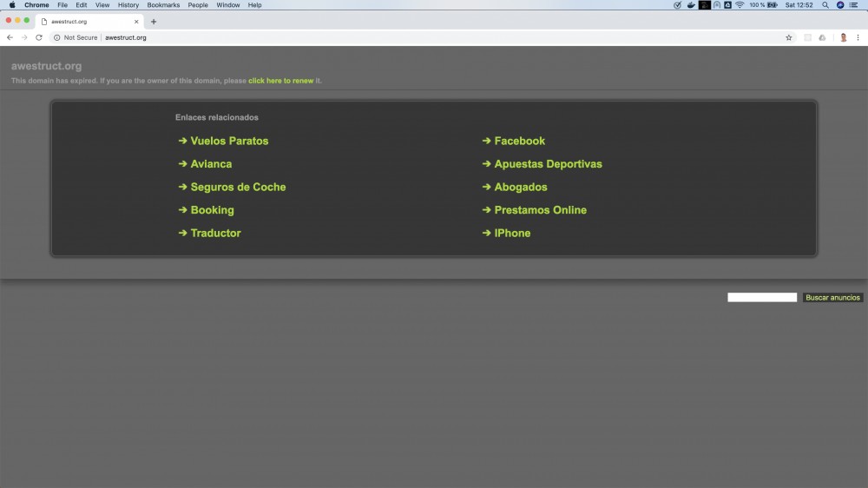Click the browser forward arrow
This screenshot has height=488, width=868.
click(x=24, y=37)
